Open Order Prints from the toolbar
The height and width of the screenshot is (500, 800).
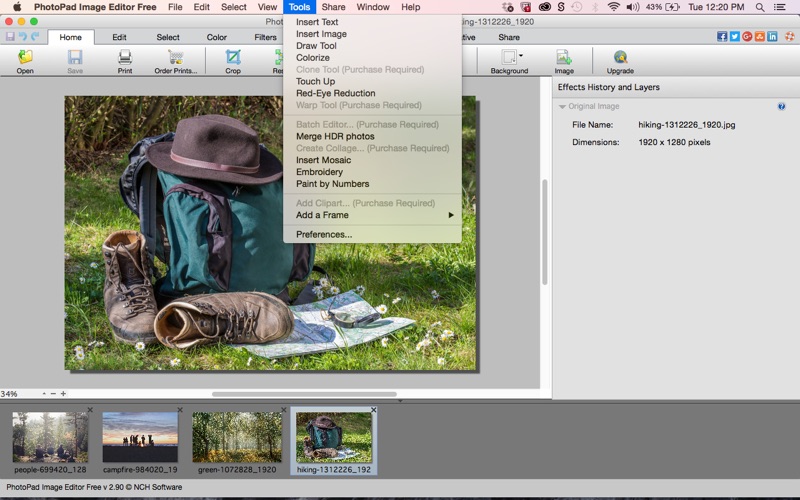tap(175, 59)
